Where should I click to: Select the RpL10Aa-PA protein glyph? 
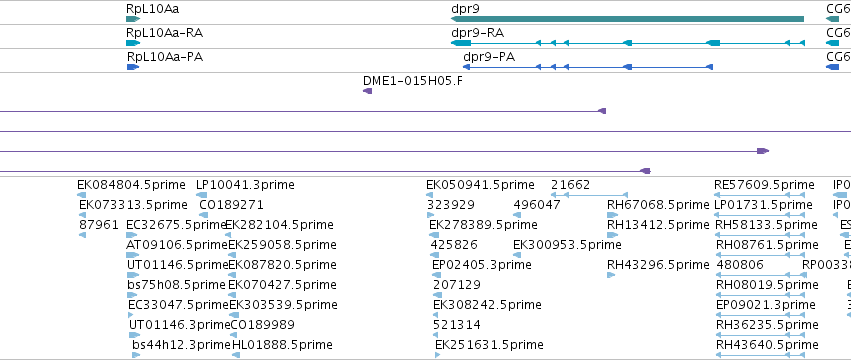tap(133, 67)
